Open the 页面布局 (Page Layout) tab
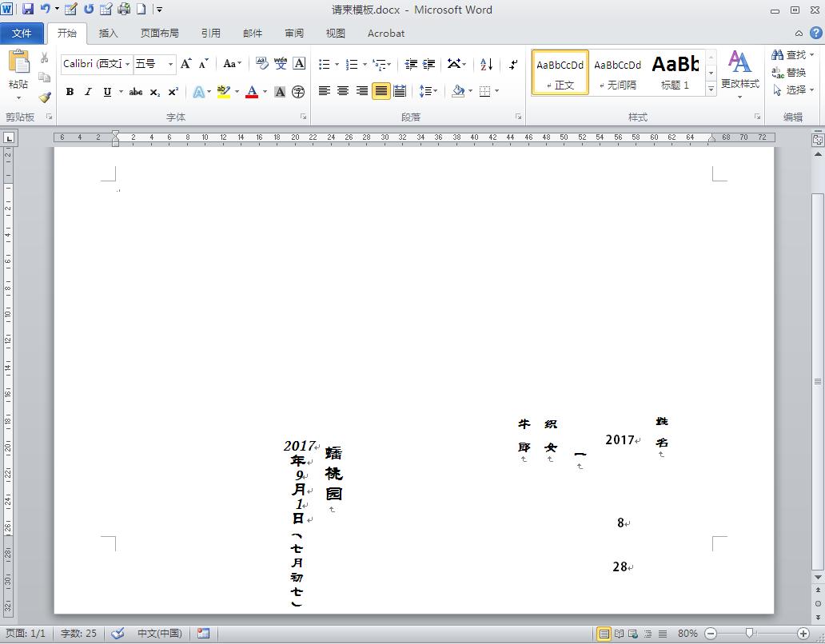This screenshot has height=644, width=825. [160, 33]
